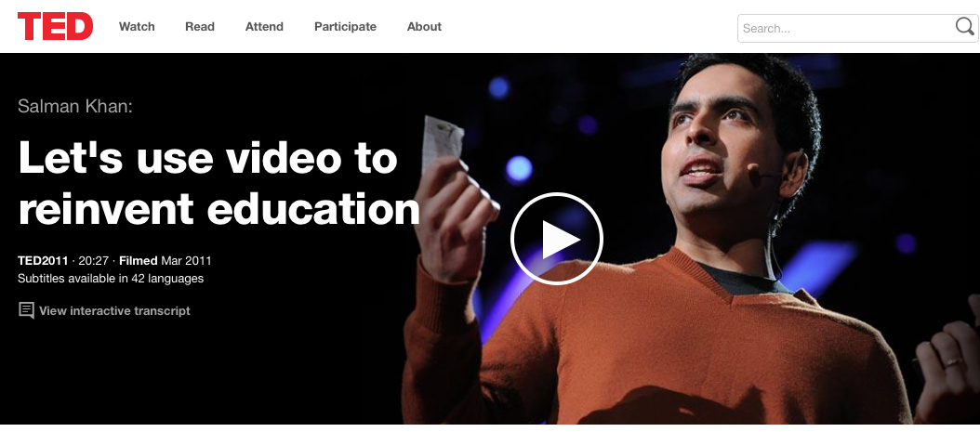
Task: Select the TED2011 event label
Action: pyautogui.click(x=43, y=261)
